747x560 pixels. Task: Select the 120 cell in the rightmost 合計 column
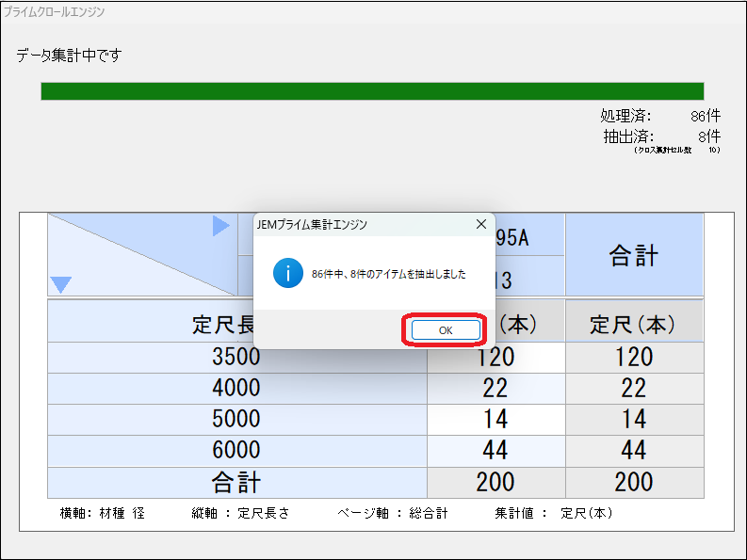tap(634, 357)
